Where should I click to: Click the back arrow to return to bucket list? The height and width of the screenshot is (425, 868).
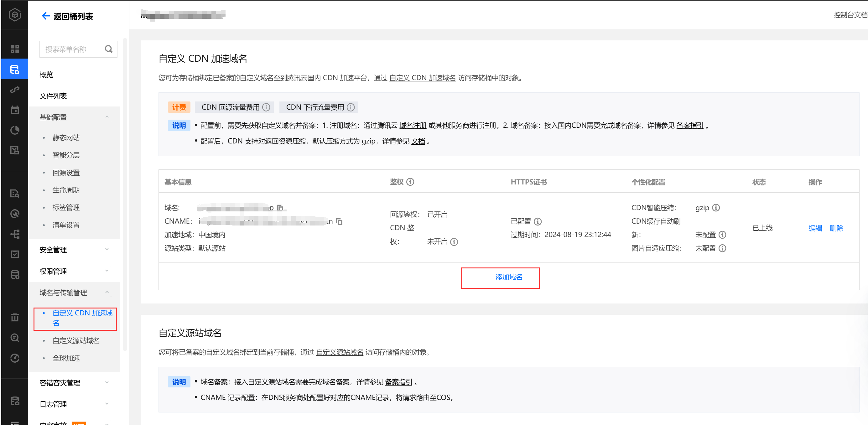(45, 16)
